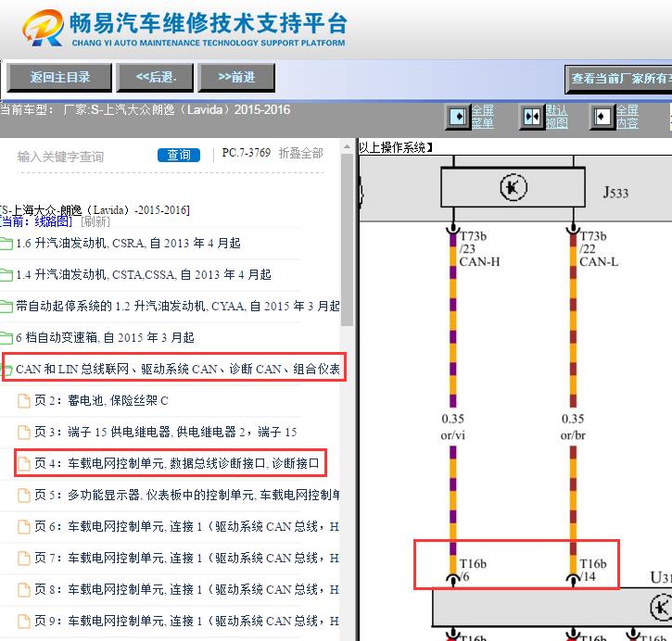The image size is (672, 641).
Task: Expand folder 带自动起停系统的 1.2 升汽油发动机
Action: point(177,307)
